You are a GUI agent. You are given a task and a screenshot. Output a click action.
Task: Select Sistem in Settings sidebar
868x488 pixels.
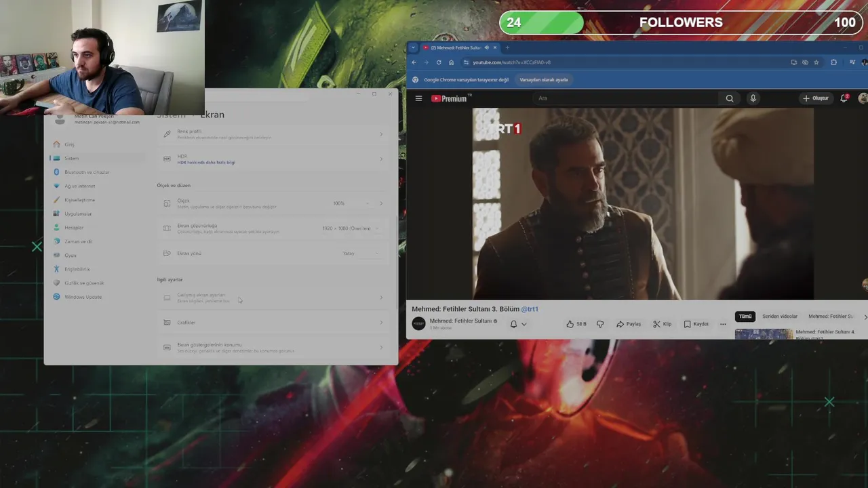tap(96, 158)
